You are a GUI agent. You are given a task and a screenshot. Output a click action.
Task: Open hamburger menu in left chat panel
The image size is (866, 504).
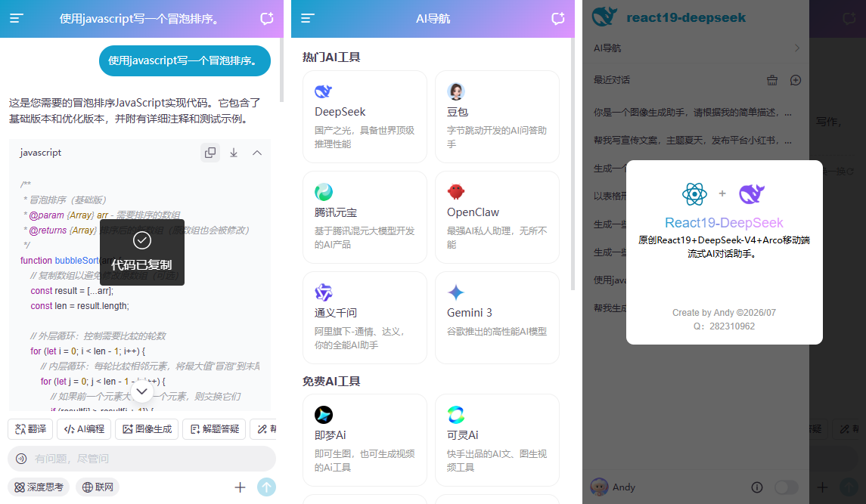pos(16,18)
